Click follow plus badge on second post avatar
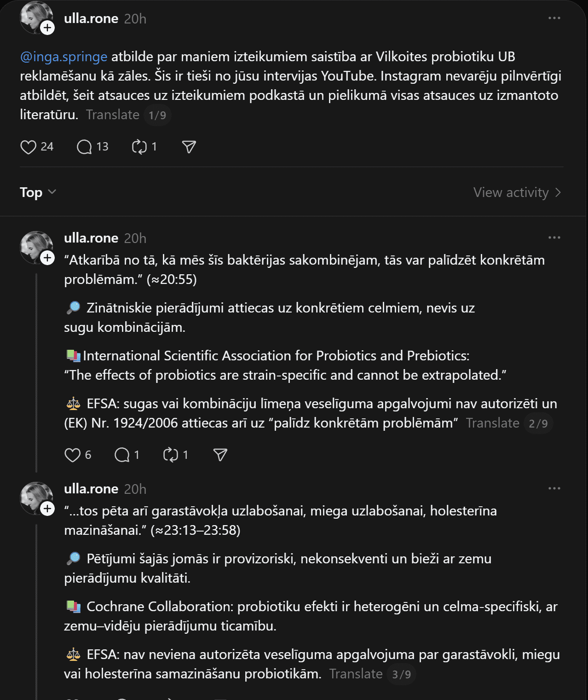The image size is (588, 700). [x=47, y=258]
